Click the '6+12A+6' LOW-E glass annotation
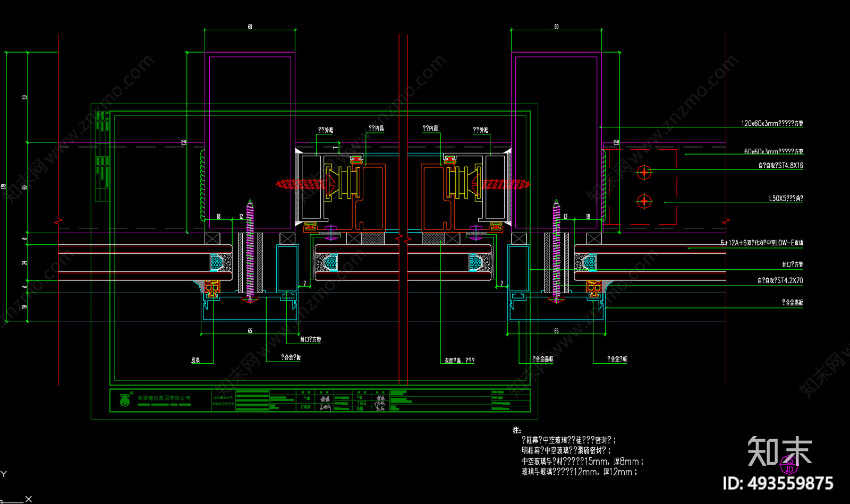Image resolution: width=850 pixels, height=504 pixels. pyautogui.click(x=761, y=243)
